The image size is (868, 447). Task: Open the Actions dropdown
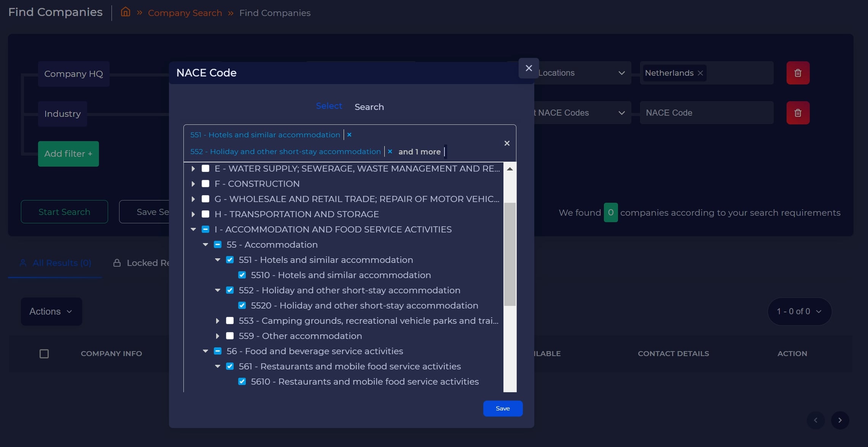click(51, 312)
